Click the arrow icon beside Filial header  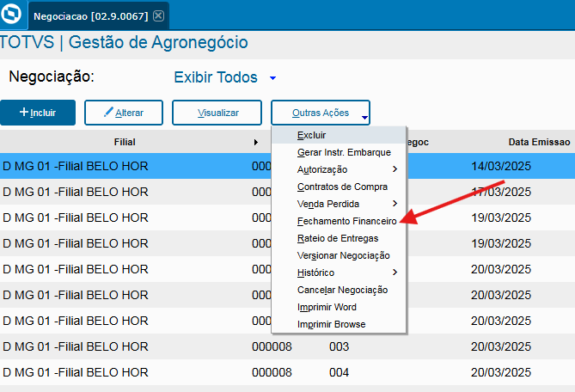coord(256,143)
